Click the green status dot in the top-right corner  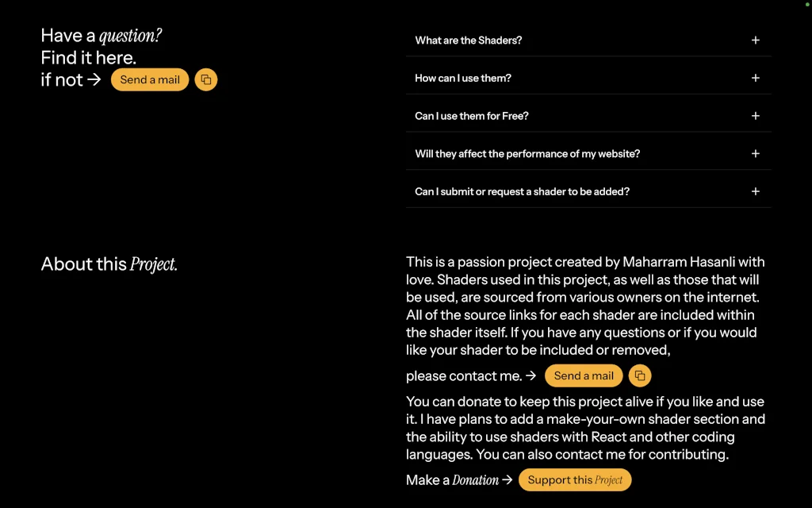[x=806, y=6]
